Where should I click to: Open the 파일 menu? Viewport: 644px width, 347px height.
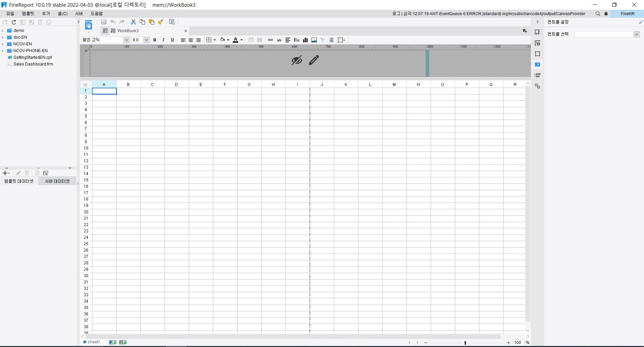click(10, 14)
